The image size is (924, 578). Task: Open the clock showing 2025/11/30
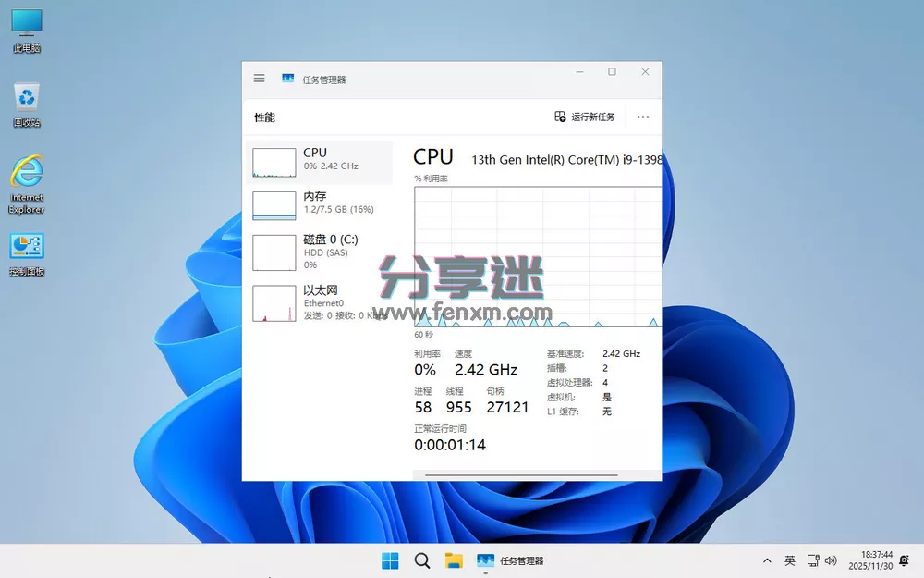(x=869, y=560)
